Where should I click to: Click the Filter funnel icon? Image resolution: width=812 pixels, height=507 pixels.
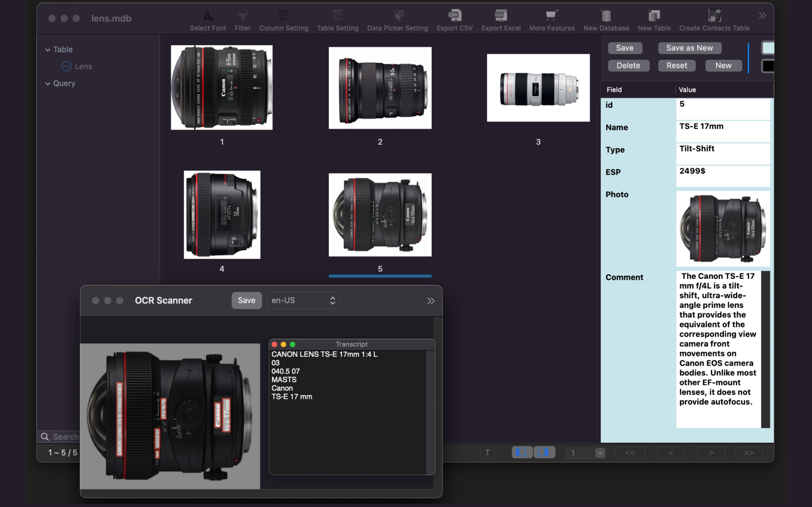(242, 16)
